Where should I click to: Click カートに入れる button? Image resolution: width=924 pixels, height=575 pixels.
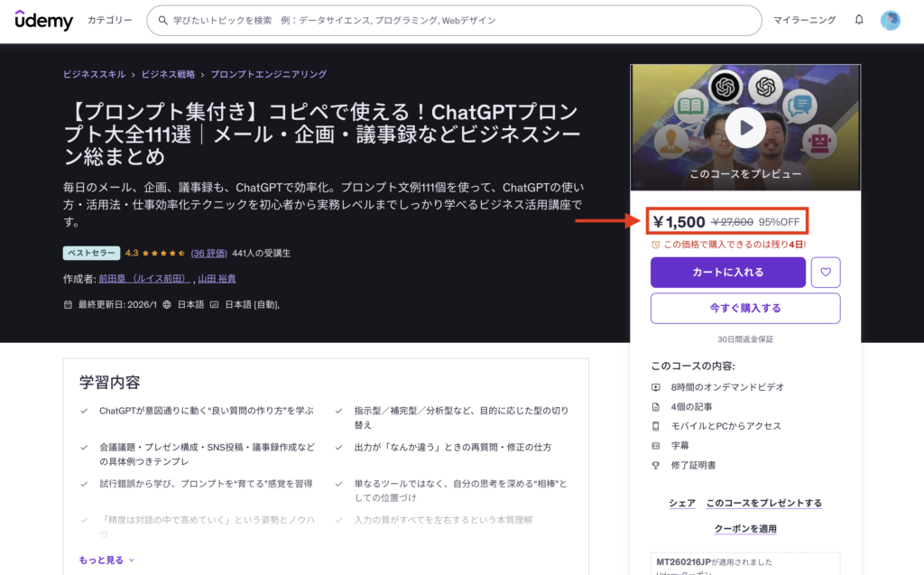pyautogui.click(x=727, y=272)
